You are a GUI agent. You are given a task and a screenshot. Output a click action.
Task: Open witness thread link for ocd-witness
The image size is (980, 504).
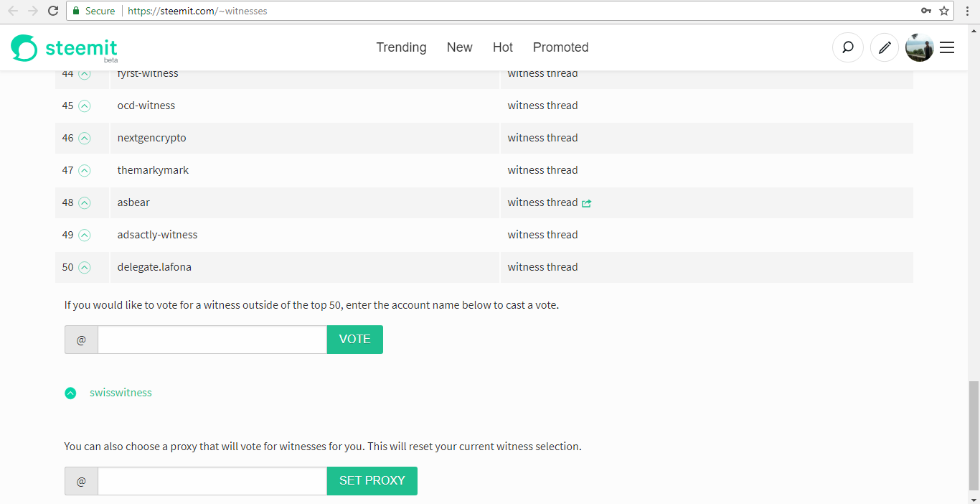tap(542, 106)
